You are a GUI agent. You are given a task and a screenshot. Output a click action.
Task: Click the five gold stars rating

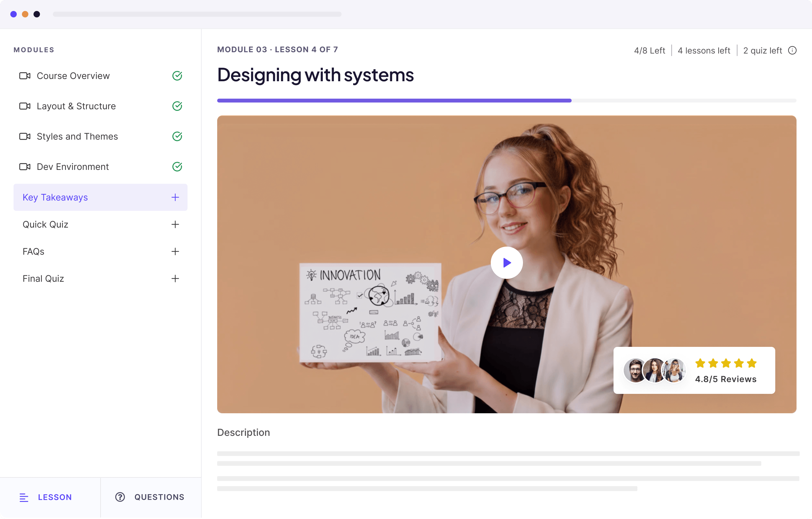tap(726, 364)
